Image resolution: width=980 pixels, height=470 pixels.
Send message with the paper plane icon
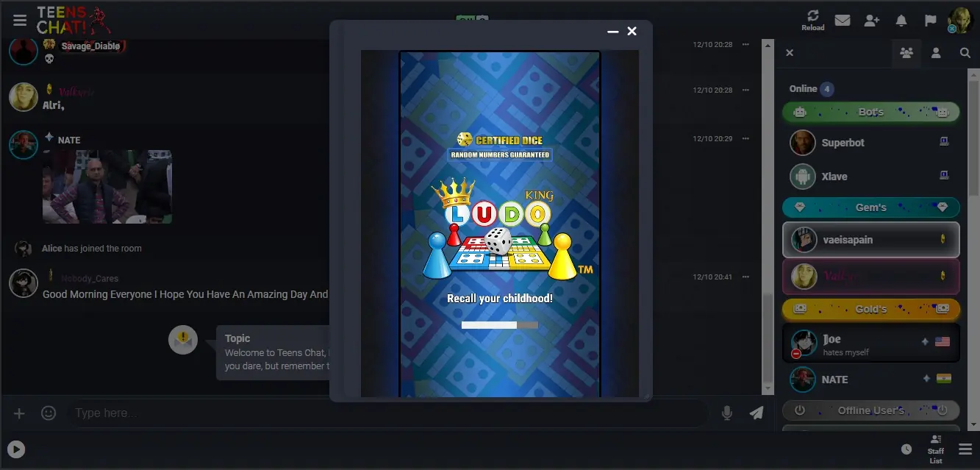[x=757, y=413]
